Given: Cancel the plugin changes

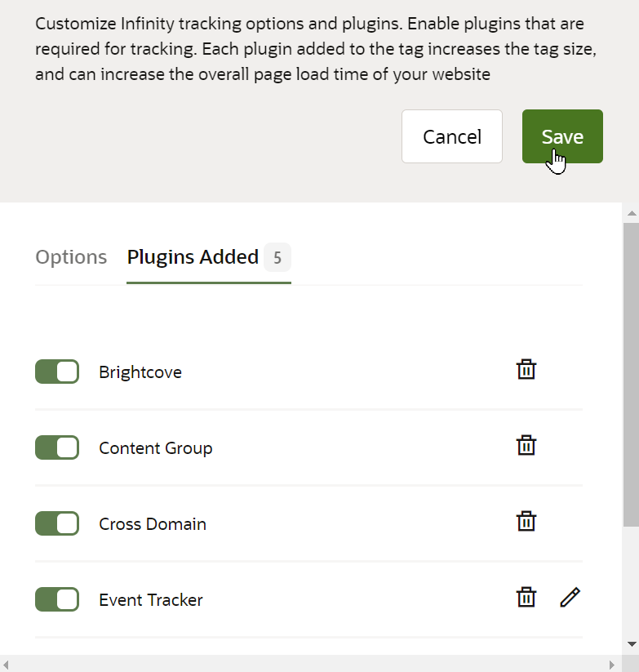Looking at the screenshot, I should click(x=452, y=136).
